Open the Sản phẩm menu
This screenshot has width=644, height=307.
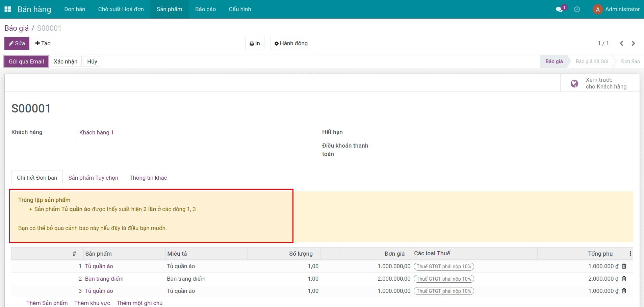point(169,9)
